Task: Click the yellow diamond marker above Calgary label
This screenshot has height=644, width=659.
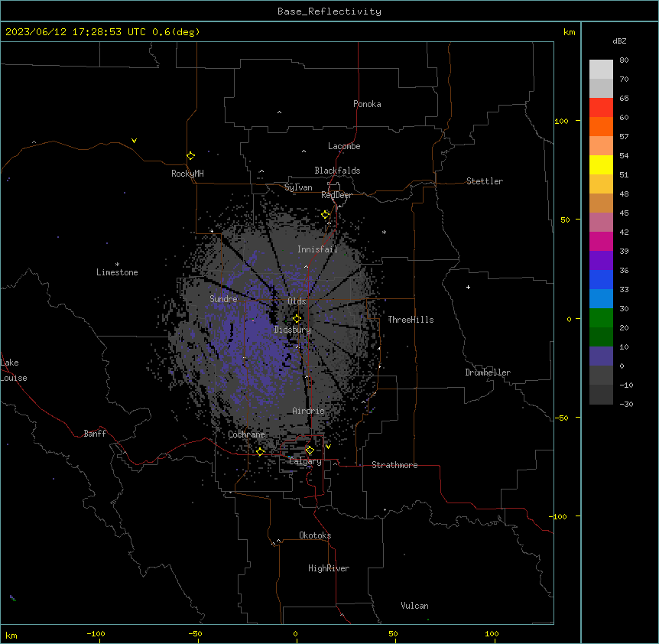Action: [x=310, y=450]
